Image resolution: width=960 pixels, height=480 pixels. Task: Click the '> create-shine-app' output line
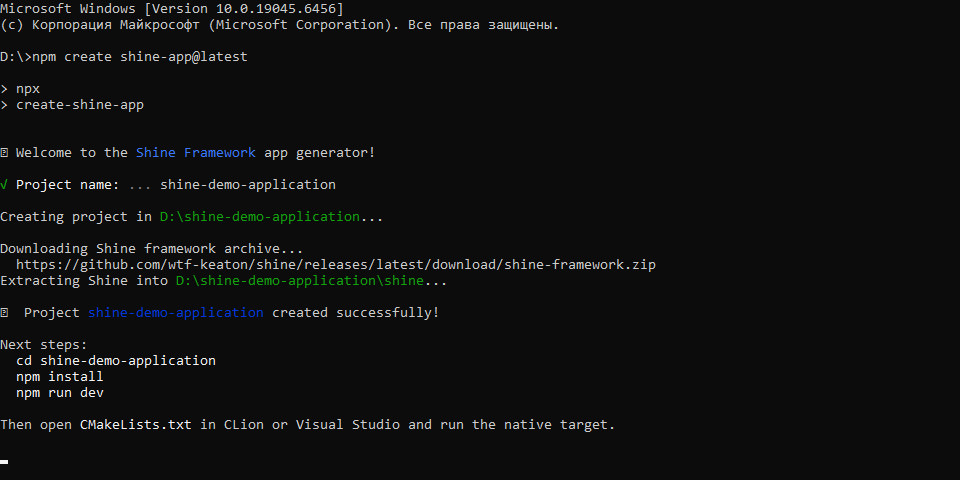pos(72,105)
